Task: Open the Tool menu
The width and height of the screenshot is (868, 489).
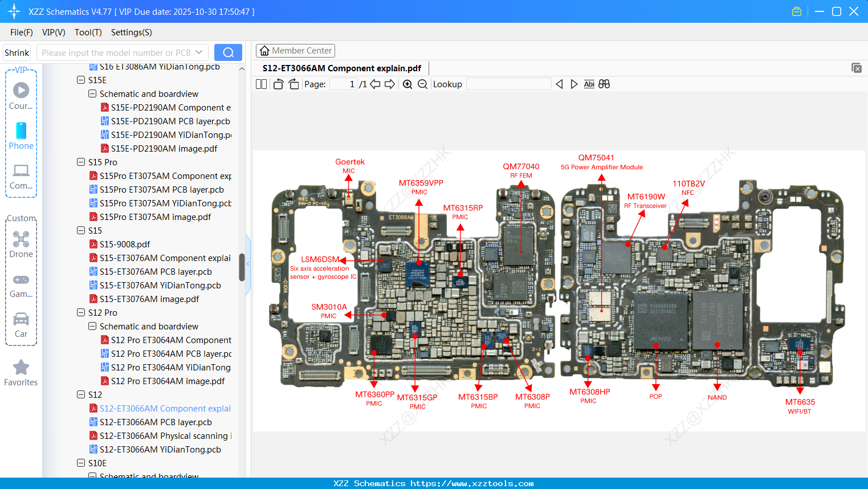Action: [88, 32]
